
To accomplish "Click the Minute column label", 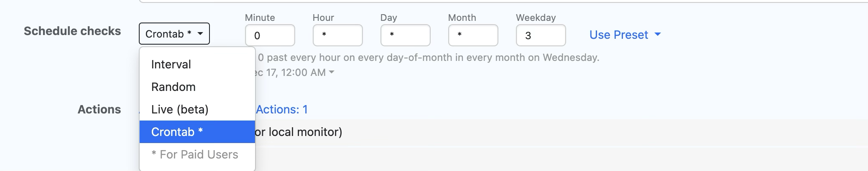I will click(260, 18).
